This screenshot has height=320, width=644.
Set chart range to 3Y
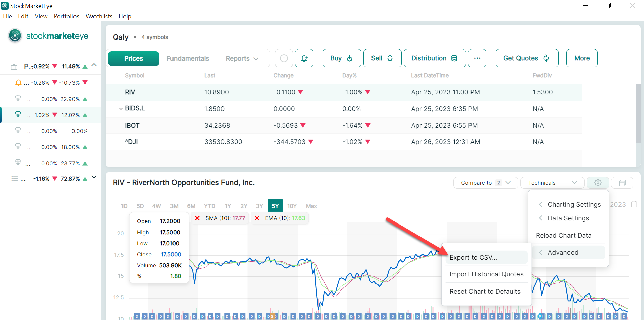pos(259,206)
